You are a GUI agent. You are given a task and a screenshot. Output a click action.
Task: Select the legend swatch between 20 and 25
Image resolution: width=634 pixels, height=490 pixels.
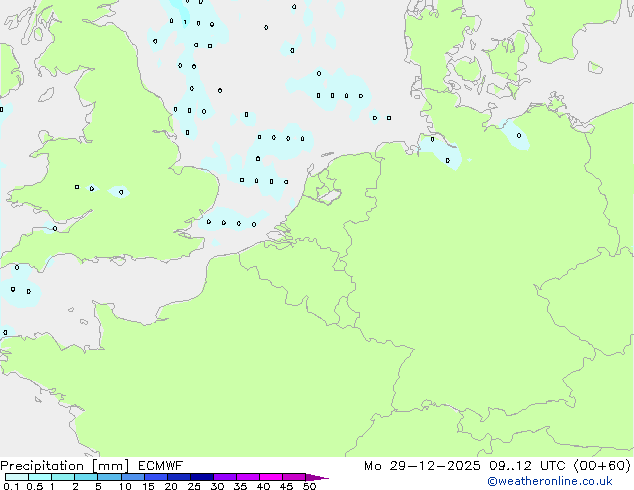click(178, 477)
